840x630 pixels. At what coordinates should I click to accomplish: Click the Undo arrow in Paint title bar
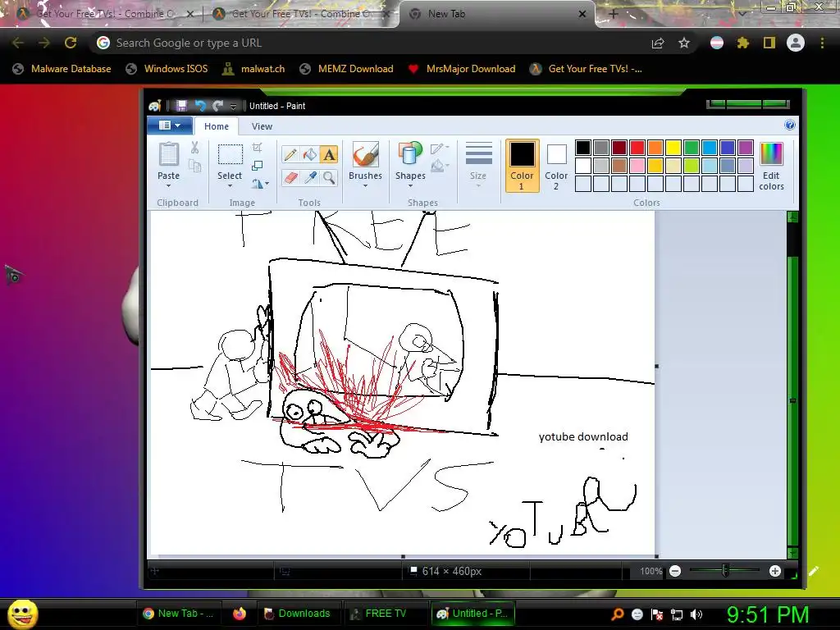click(200, 106)
